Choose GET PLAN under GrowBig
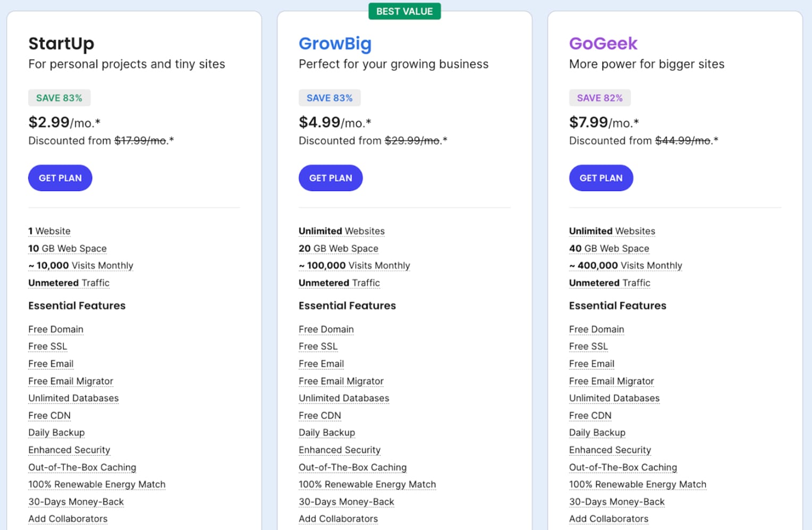The width and height of the screenshot is (812, 530). tap(331, 178)
